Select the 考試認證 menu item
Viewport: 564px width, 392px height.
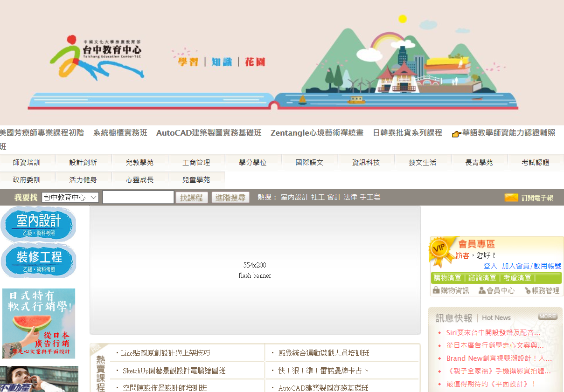point(536,163)
